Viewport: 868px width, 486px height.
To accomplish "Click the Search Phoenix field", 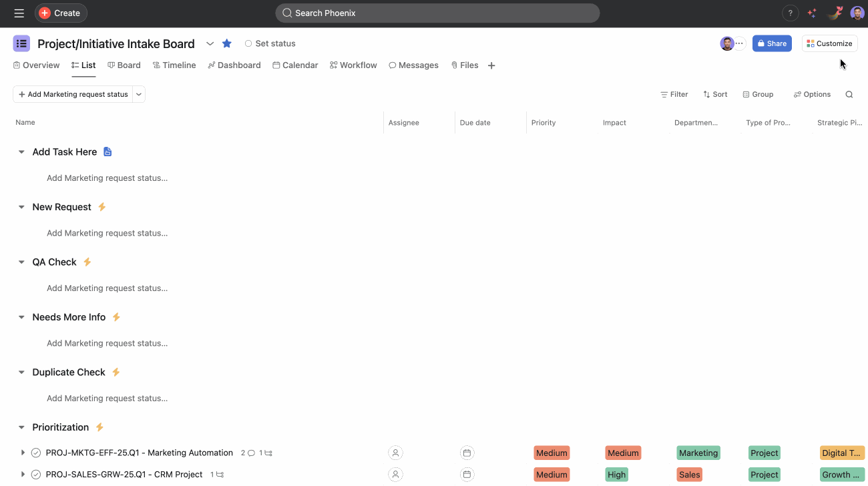I will [437, 13].
